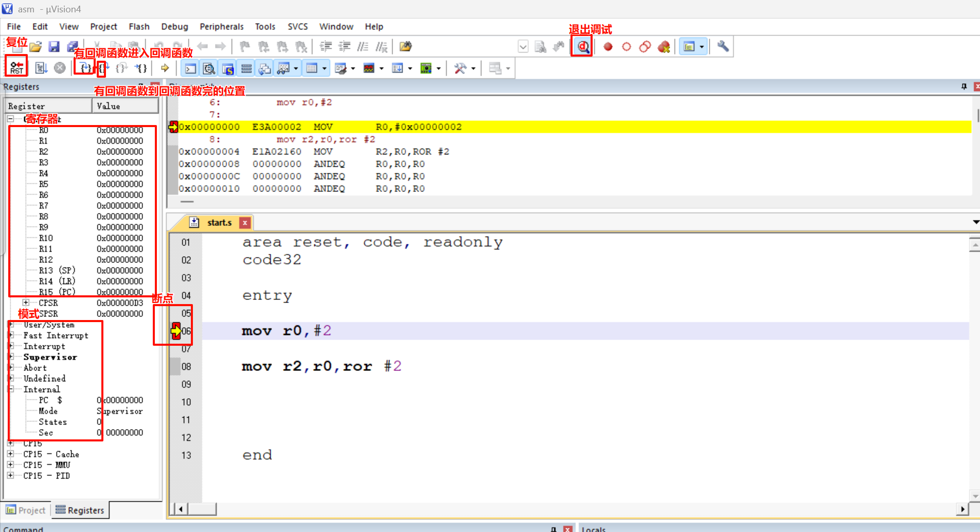Click the Stop execution icon
980x532 pixels.
click(x=60, y=68)
